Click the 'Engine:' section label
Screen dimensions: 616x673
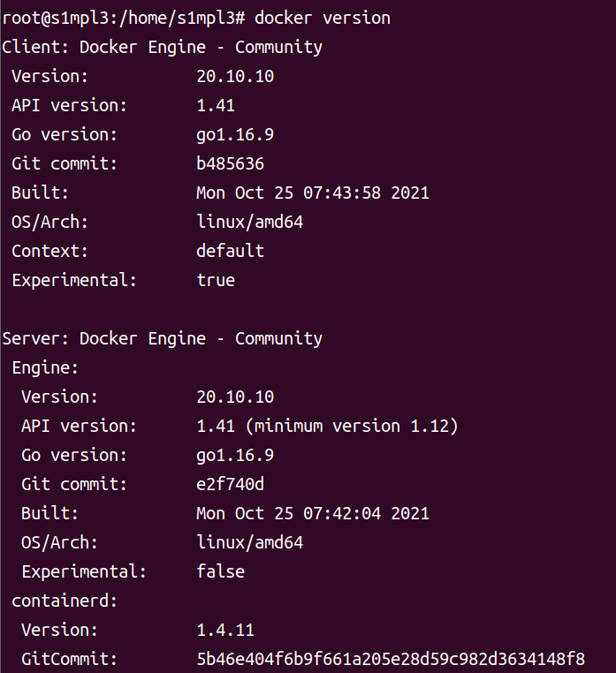coord(45,367)
